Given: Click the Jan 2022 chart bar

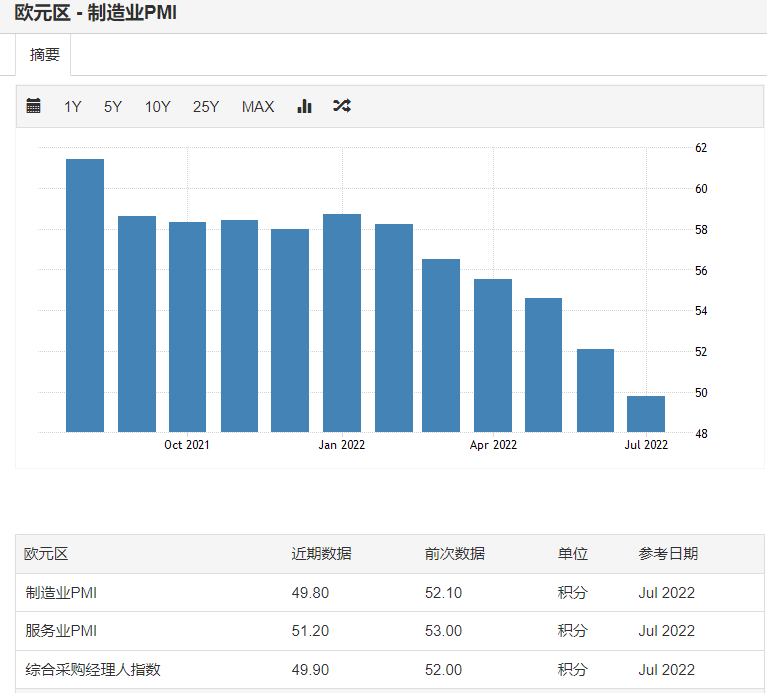Looking at the screenshot, I should point(342,323).
